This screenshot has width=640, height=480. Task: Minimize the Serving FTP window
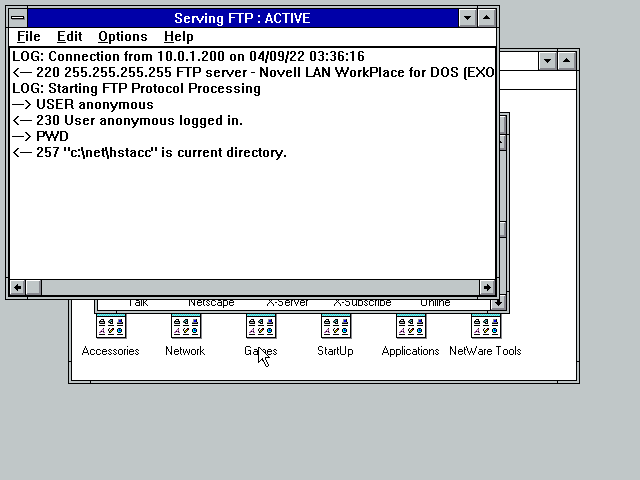(x=468, y=18)
